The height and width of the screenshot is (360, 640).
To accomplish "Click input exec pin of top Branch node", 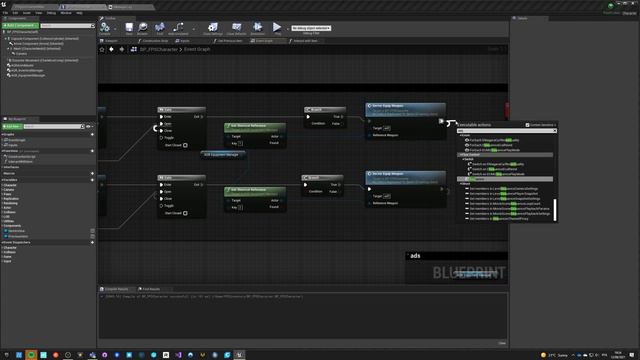I will 308,117.
